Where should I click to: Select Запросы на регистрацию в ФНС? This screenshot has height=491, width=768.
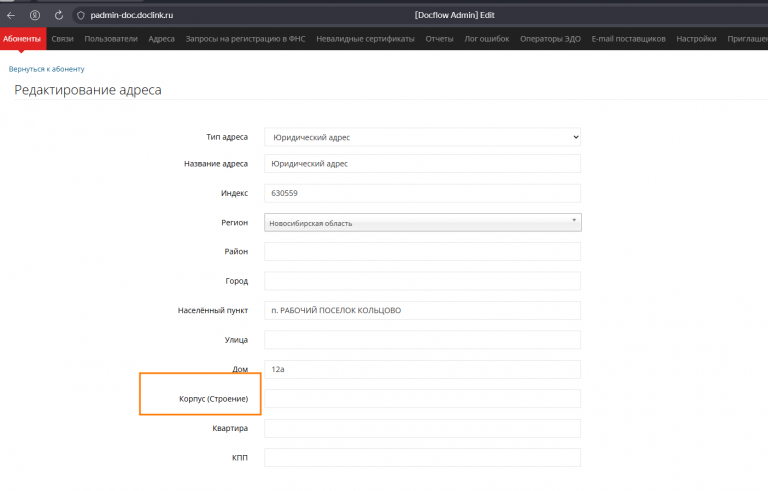tap(246, 39)
